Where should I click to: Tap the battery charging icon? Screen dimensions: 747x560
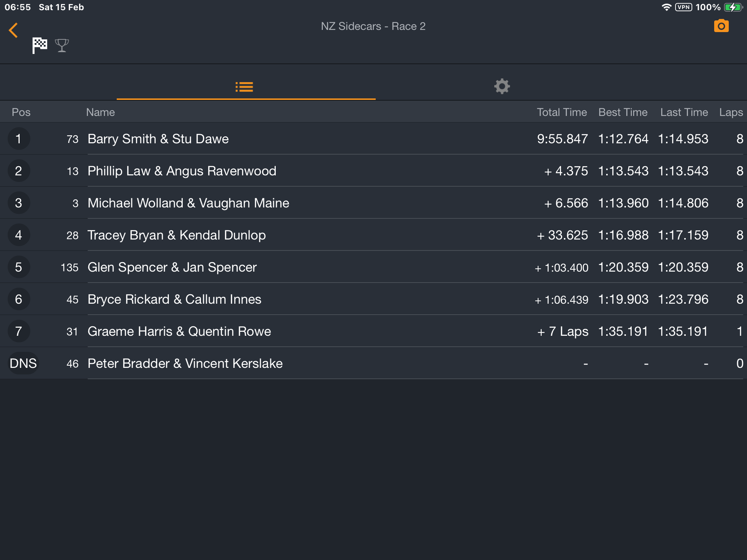click(x=734, y=7)
